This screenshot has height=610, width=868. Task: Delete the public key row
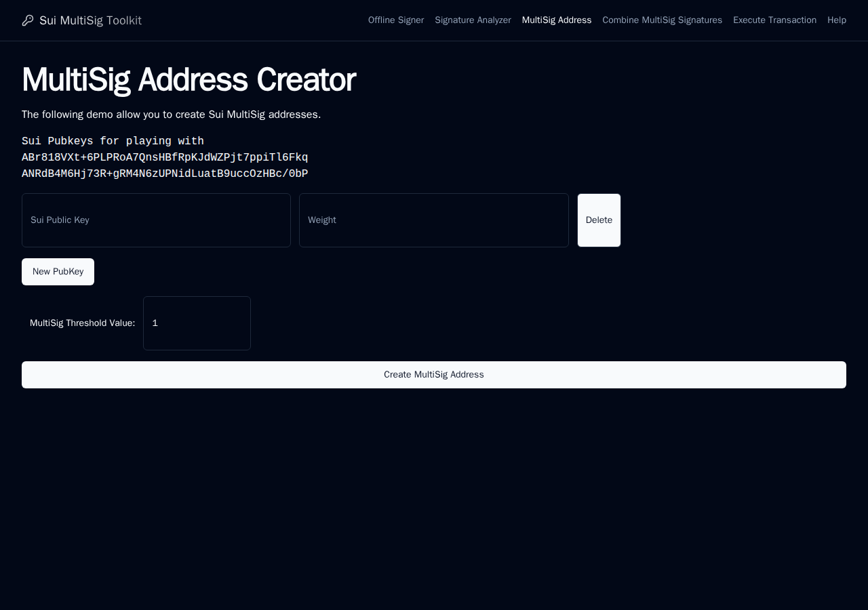599,220
